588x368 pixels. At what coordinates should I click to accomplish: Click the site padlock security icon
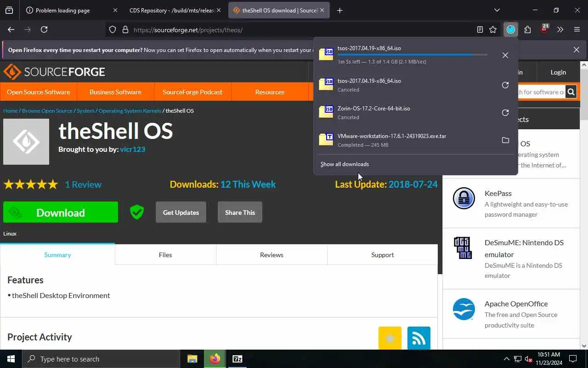(125, 29)
